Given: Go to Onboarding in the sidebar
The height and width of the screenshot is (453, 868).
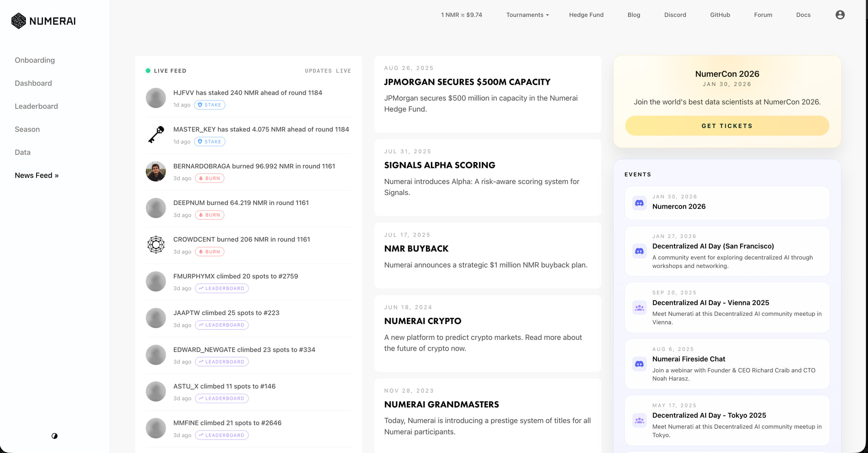Looking at the screenshot, I should 35,60.
